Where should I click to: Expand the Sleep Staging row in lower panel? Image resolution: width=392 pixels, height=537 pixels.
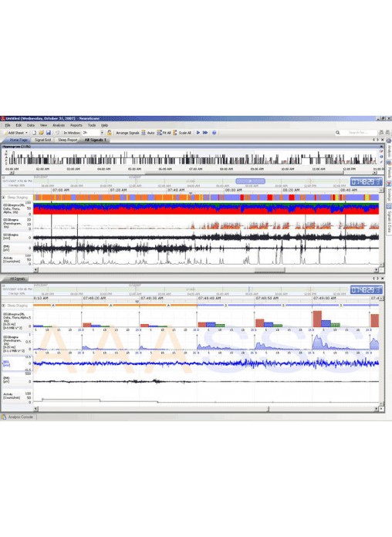(3, 305)
